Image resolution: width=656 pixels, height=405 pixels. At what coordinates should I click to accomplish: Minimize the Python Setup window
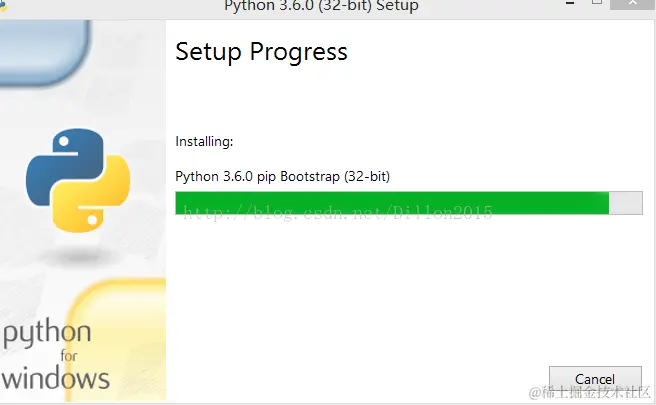click(570, 3)
